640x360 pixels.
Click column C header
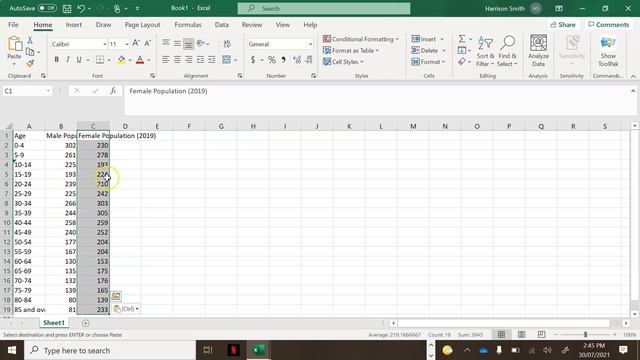(x=93, y=127)
